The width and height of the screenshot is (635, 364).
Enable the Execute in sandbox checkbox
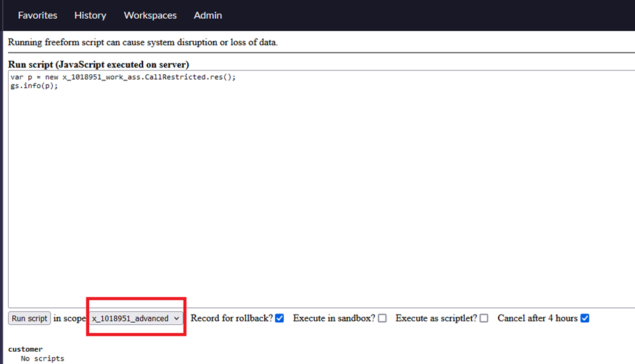click(x=382, y=319)
